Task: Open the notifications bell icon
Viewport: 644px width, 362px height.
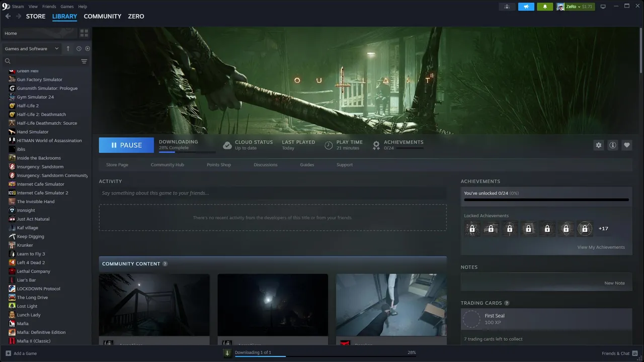Action: tap(545, 7)
